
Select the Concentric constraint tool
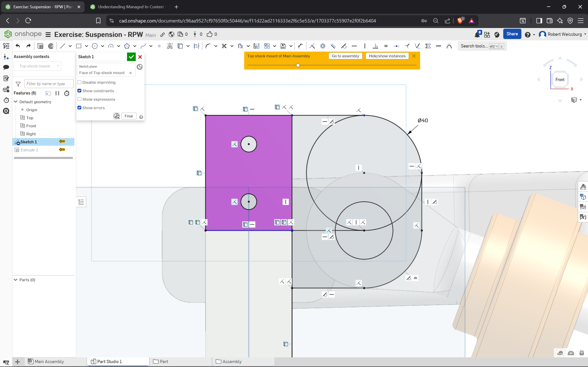pos(323,46)
